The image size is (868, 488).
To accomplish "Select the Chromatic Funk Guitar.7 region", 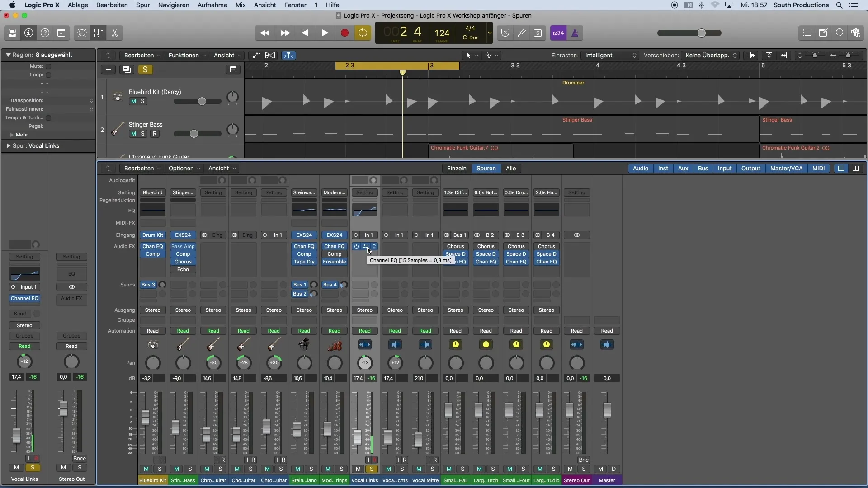I will point(501,151).
